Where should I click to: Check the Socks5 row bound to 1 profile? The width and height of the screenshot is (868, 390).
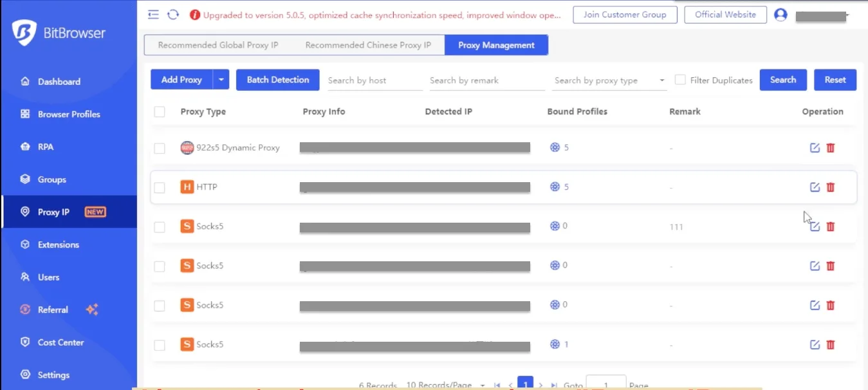click(160, 345)
